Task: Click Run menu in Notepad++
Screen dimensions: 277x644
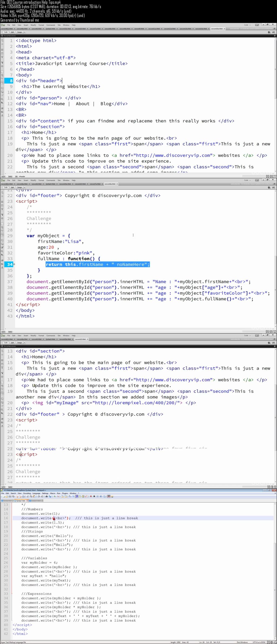Action: [58, 493]
